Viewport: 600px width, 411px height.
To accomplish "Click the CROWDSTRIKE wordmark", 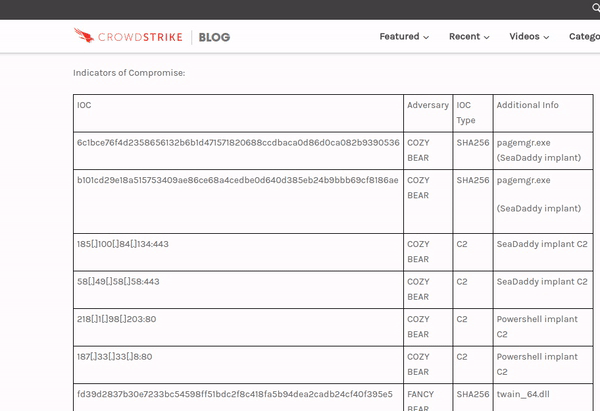I will [140, 37].
